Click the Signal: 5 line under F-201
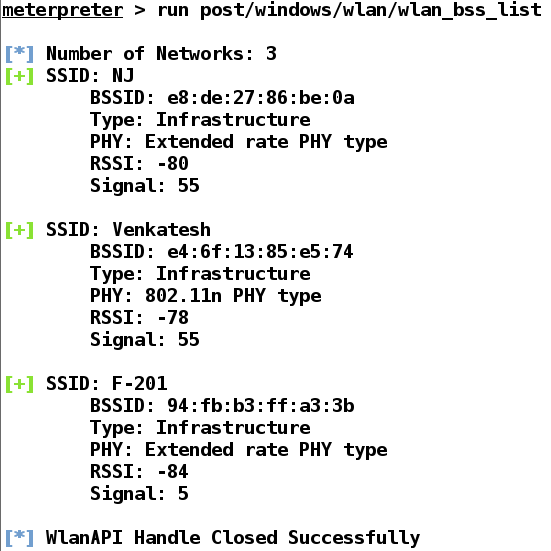Viewport: 551px width, 551px height. point(139,494)
